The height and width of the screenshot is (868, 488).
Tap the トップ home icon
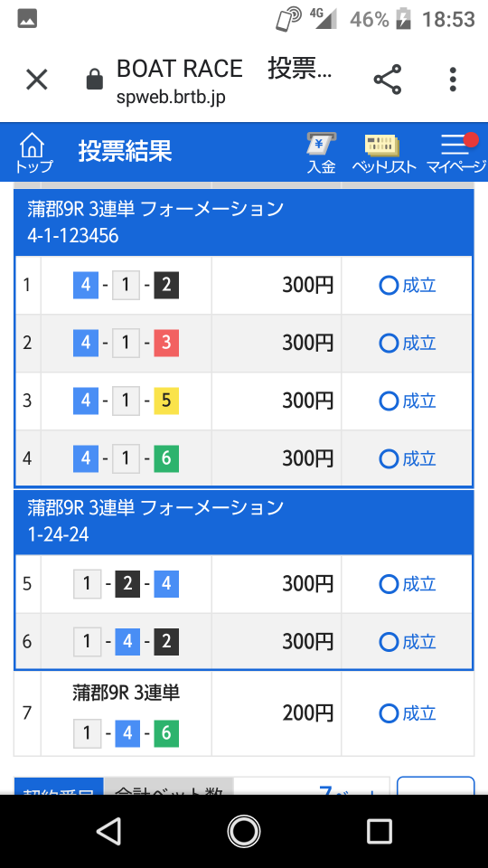[33, 152]
